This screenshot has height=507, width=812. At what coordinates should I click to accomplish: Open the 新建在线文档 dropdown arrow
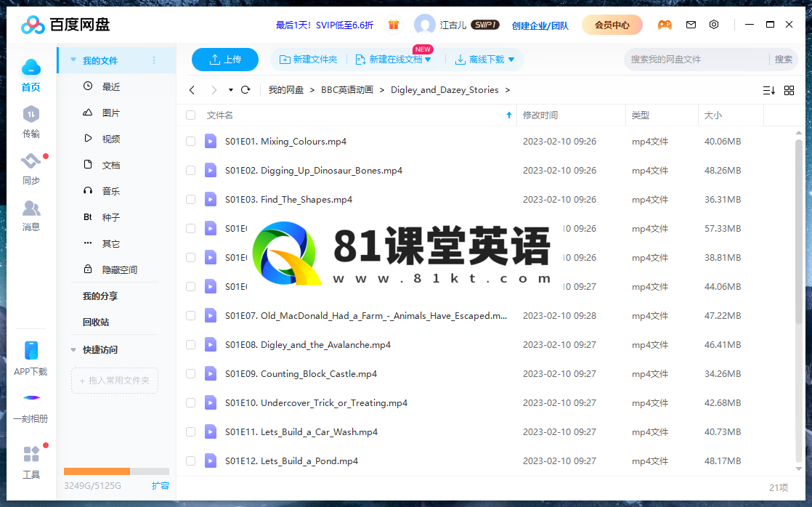pos(428,60)
